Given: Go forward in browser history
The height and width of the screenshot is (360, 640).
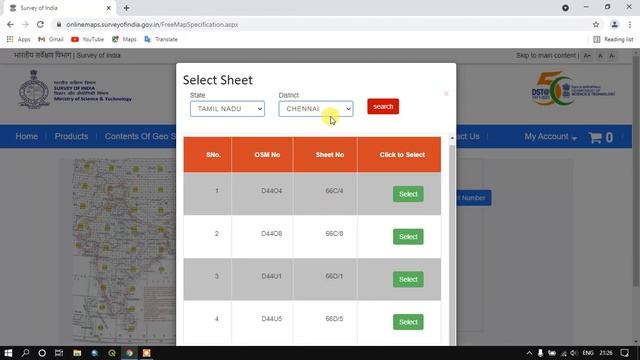Looking at the screenshot, I should coord(25,24).
